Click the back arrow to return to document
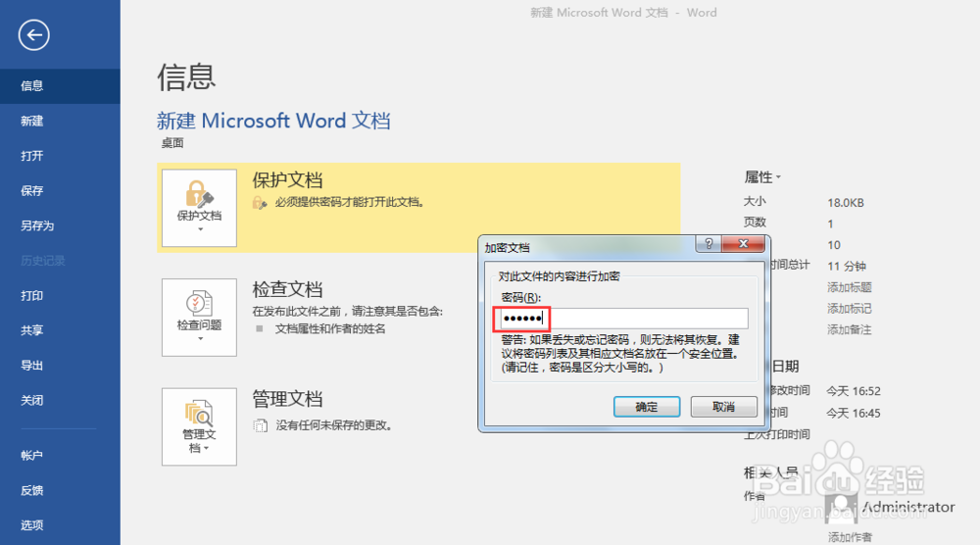 (x=33, y=35)
